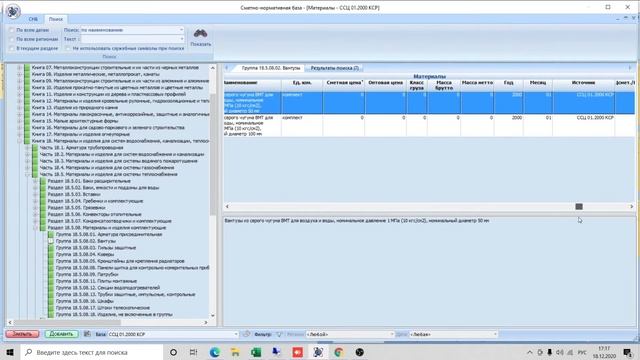640x360 pixels.
Task: Click the materials table horizontal scrollbar thumb
Action: [579, 207]
